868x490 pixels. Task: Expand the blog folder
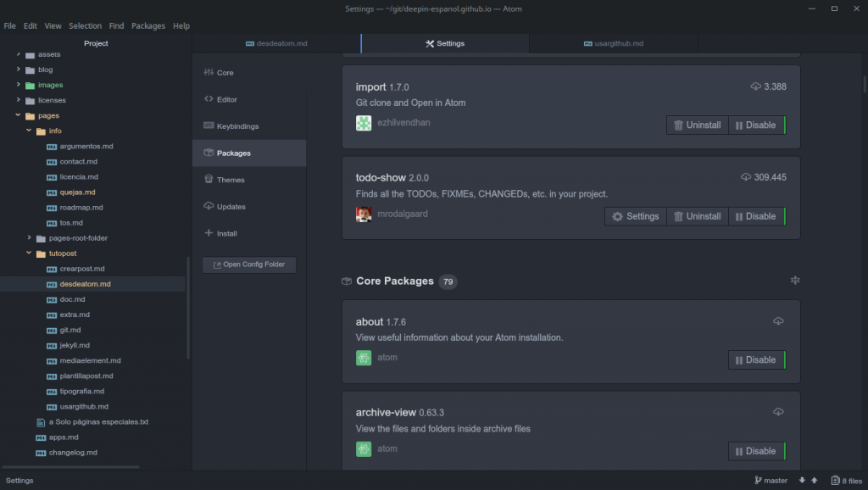(19, 70)
